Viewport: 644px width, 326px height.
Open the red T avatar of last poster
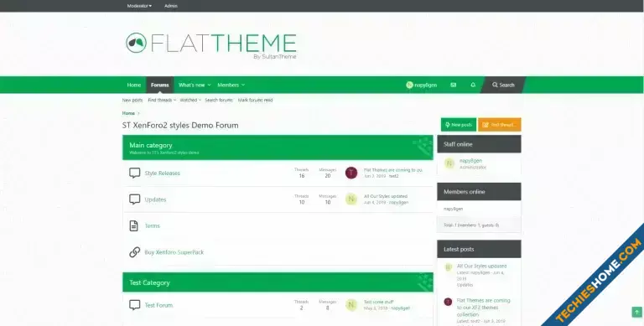pos(351,173)
